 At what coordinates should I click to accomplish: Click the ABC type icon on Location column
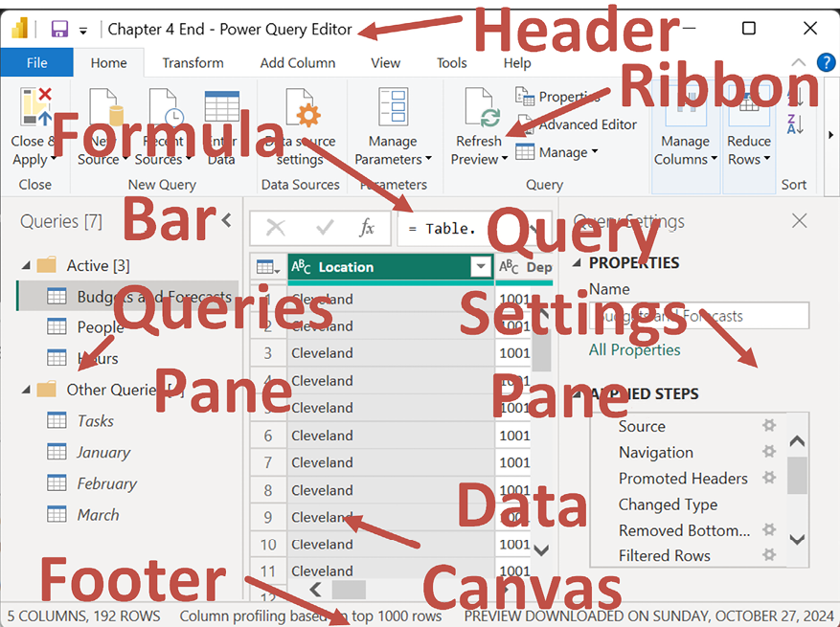tap(301, 266)
